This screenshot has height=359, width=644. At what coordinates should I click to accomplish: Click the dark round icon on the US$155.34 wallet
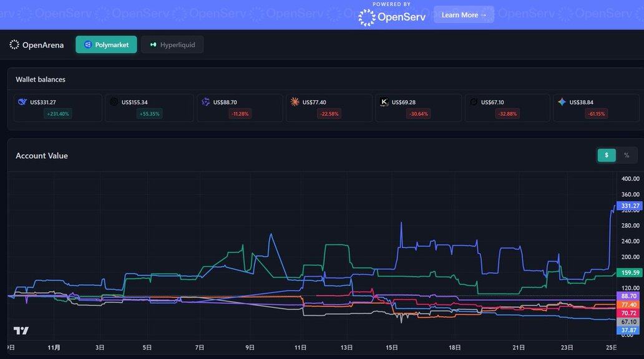tap(114, 102)
